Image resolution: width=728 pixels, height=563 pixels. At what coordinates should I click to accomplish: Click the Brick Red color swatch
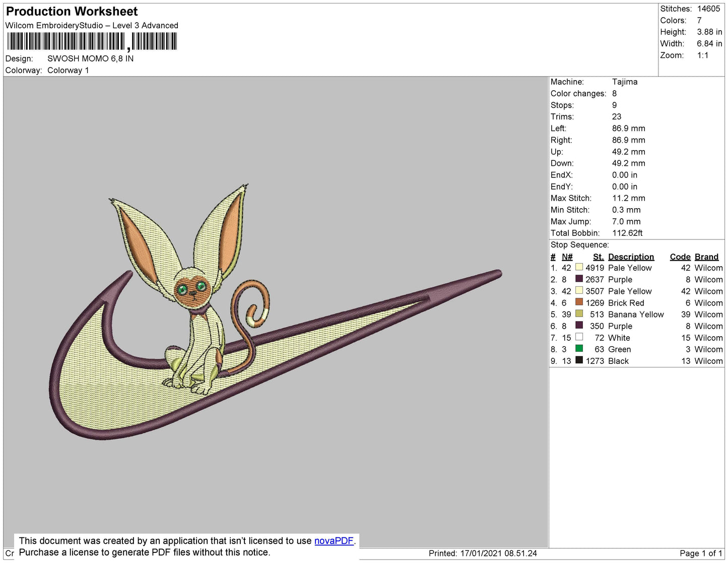579,302
